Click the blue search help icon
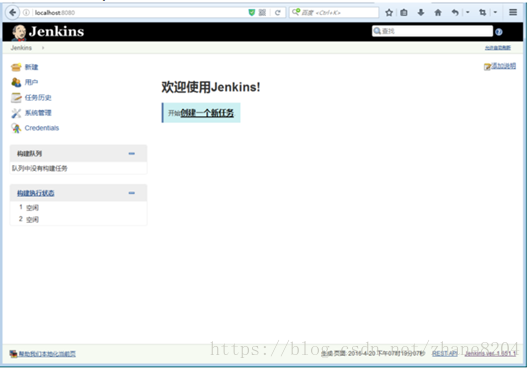The image size is (531, 369). (498, 32)
